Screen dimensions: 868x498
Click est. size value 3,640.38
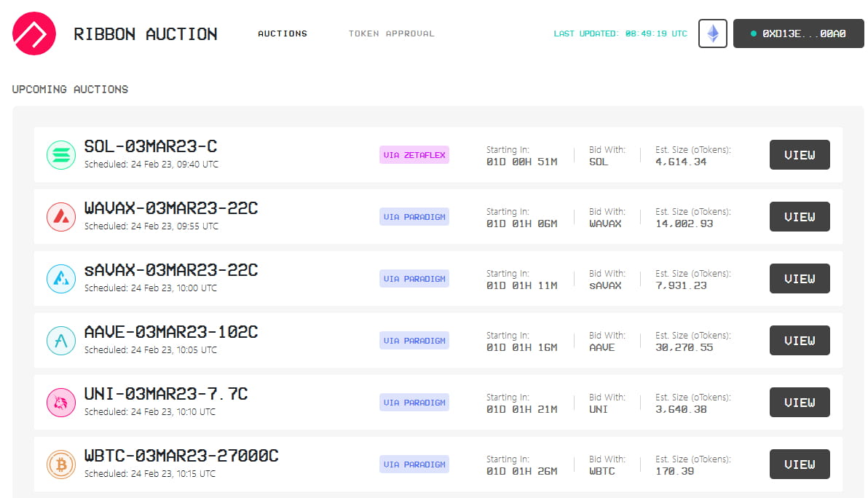point(681,410)
